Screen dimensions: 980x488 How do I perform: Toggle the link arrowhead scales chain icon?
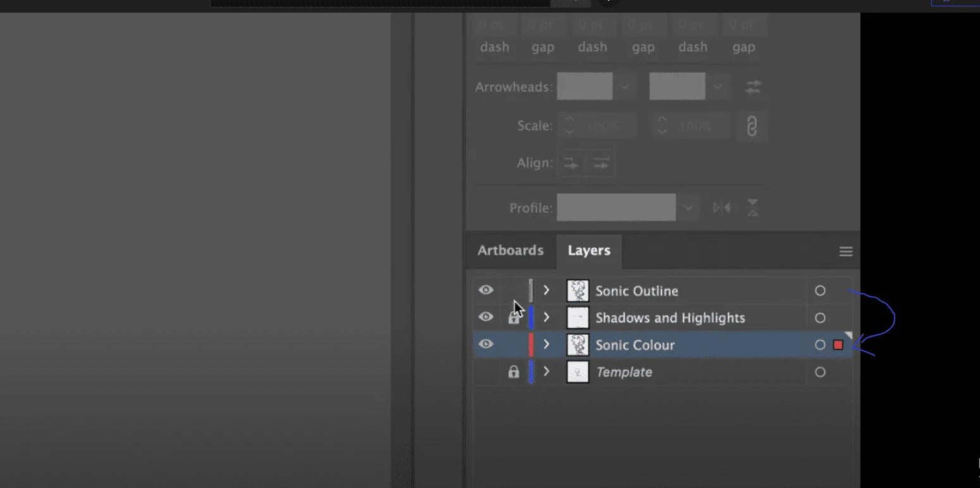(x=752, y=127)
